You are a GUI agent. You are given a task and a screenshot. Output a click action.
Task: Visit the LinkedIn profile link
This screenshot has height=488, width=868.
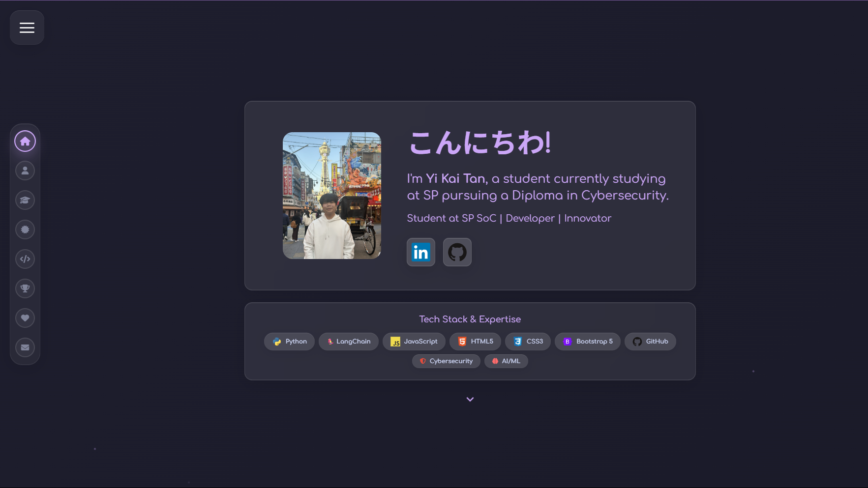420,252
